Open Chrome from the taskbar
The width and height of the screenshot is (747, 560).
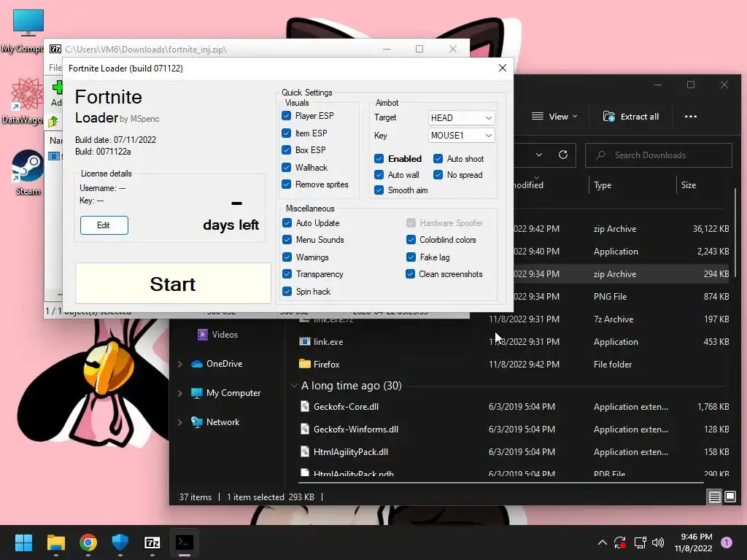88,542
